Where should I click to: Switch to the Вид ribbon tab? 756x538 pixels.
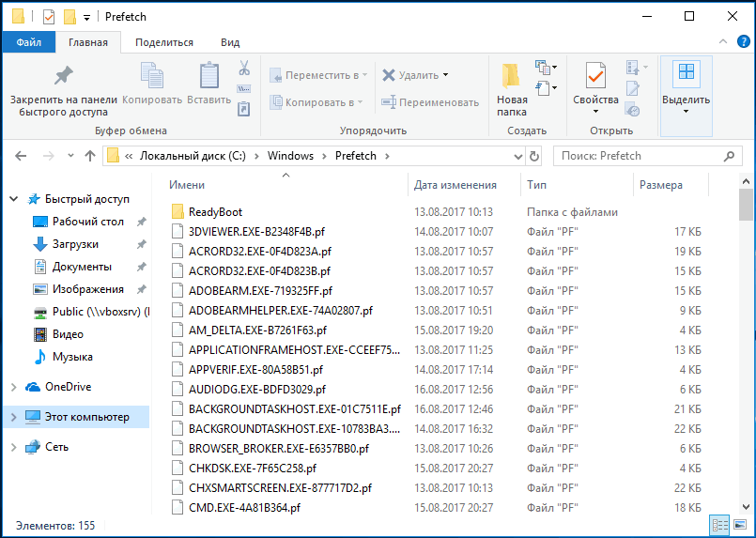(229, 42)
